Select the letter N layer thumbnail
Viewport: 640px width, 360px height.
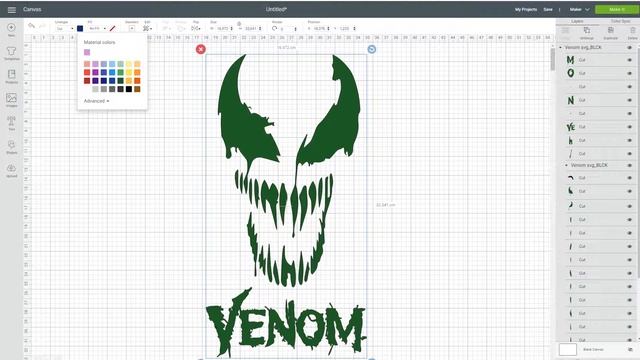pyautogui.click(x=570, y=100)
